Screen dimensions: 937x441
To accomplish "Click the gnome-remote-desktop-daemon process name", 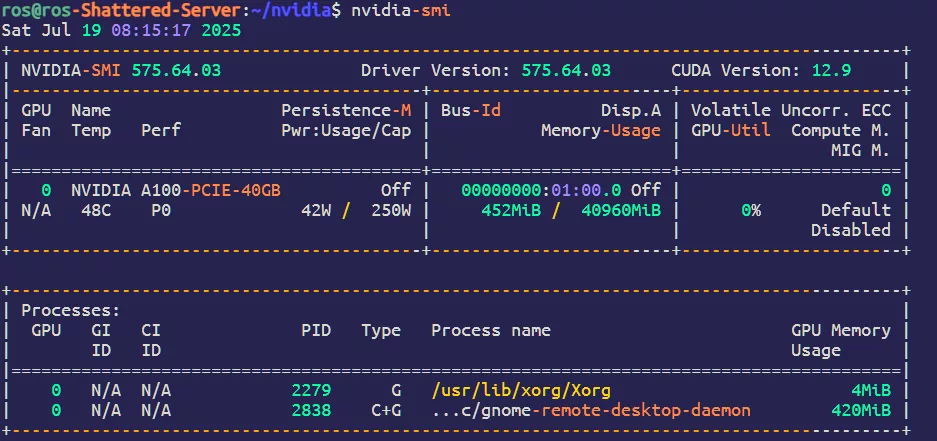I will (x=590, y=410).
